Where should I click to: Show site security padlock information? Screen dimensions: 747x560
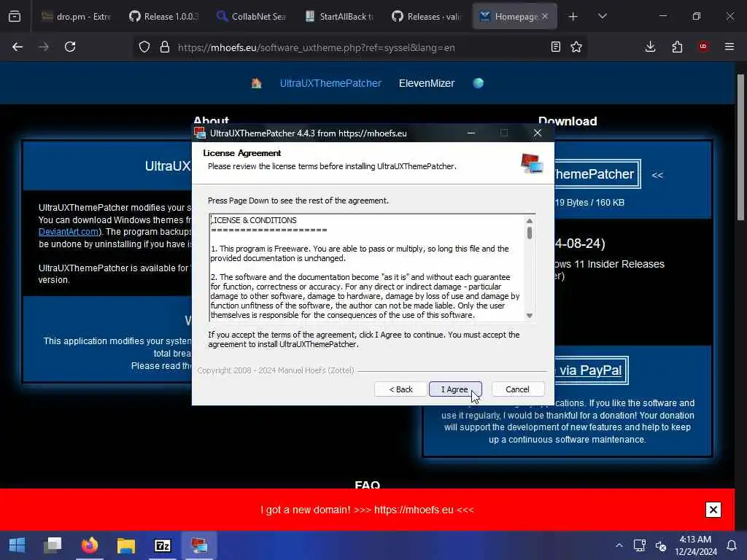165,47
